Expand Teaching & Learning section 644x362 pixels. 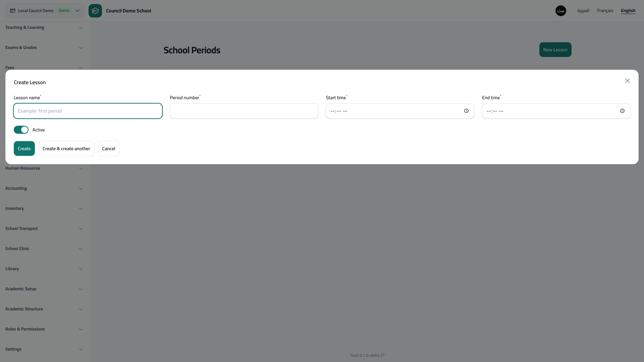tap(44, 27)
